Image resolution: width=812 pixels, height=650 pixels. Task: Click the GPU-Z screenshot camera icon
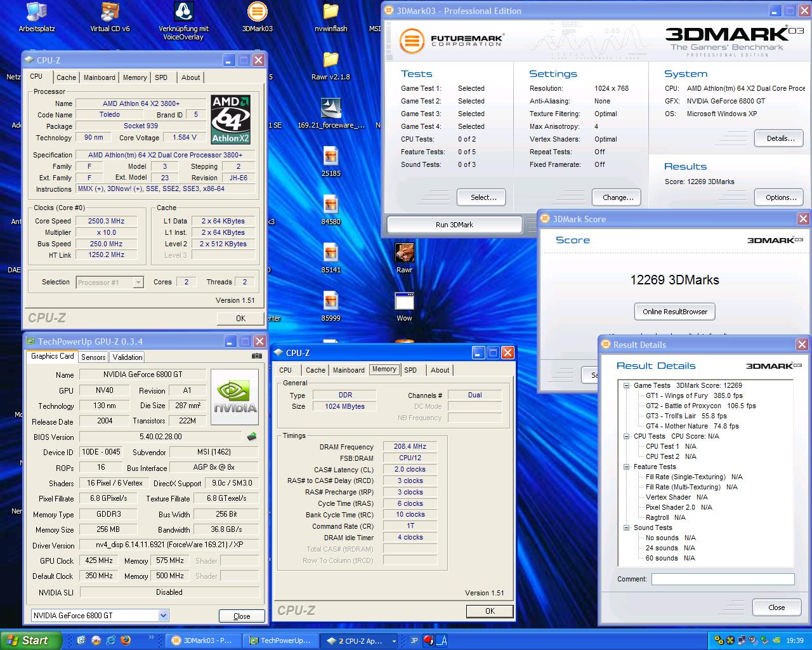256,356
